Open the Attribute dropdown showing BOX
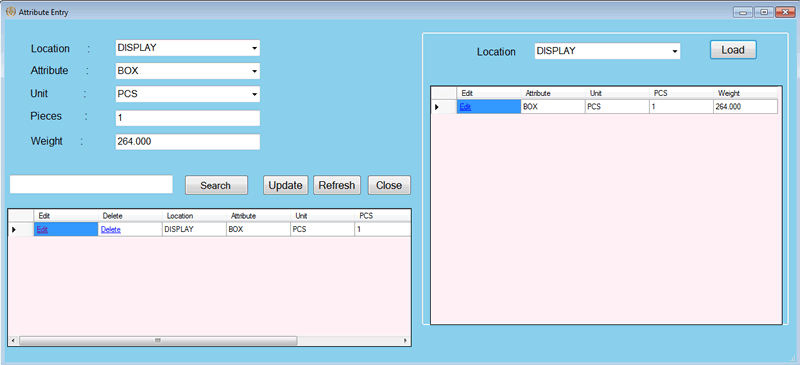Image resolution: width=800 pixels, height=365 pixels. click(187, 71)
